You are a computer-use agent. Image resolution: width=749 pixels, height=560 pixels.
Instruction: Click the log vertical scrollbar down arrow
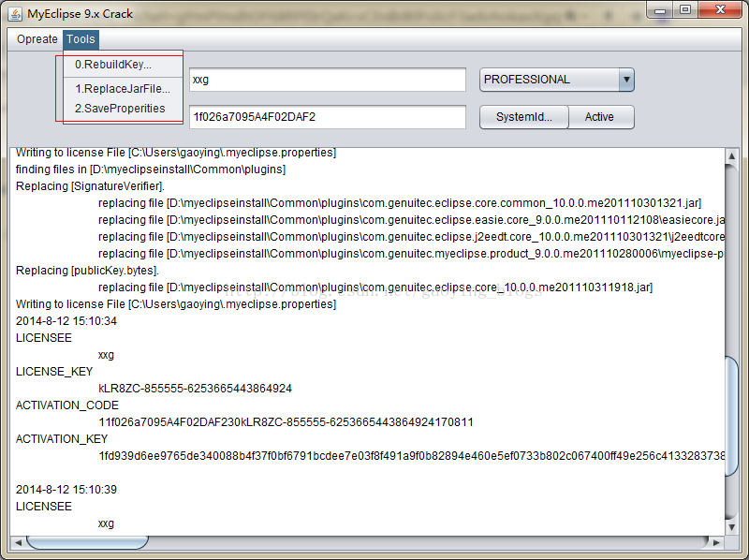[x=731, y=527]
